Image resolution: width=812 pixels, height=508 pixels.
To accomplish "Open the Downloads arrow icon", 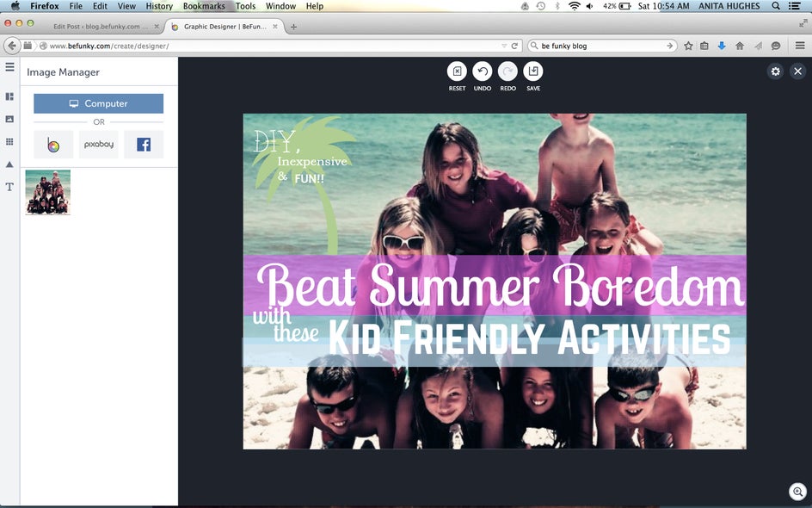I will [x=722, y=46].
